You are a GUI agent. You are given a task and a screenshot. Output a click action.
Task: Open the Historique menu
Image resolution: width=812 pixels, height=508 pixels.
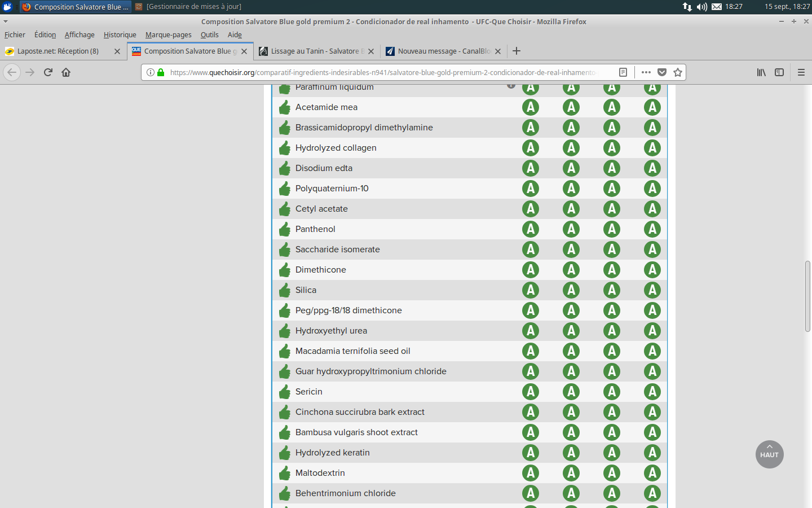120,35
